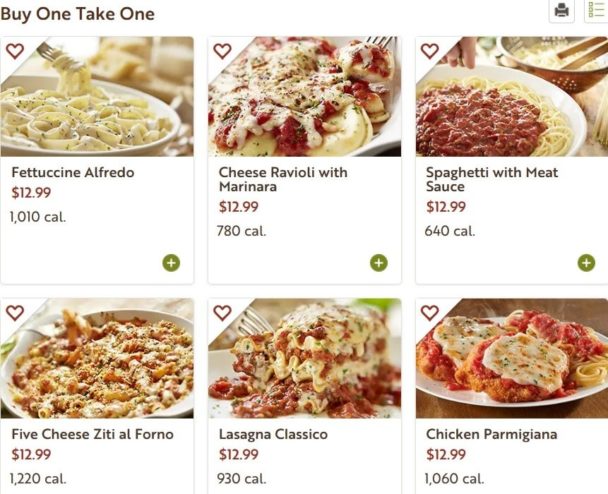Toggle heart on Five Cheese Ziti al Forno

click(x=15, y=313)
